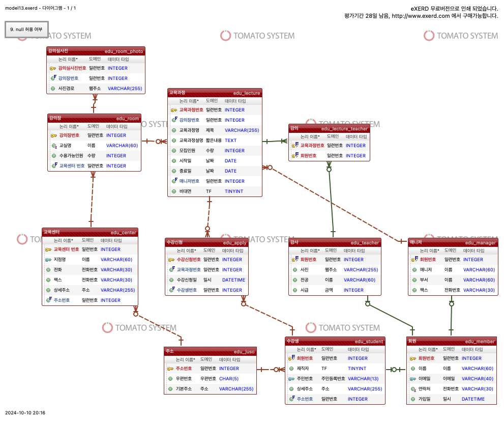Click the edu_member table name

[x=480, y=342]
